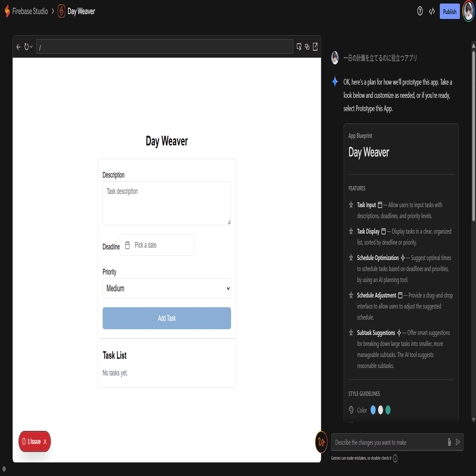Click the Color palette icon
The width and height of the screenshot is (476, 476).
pos(351,410)
